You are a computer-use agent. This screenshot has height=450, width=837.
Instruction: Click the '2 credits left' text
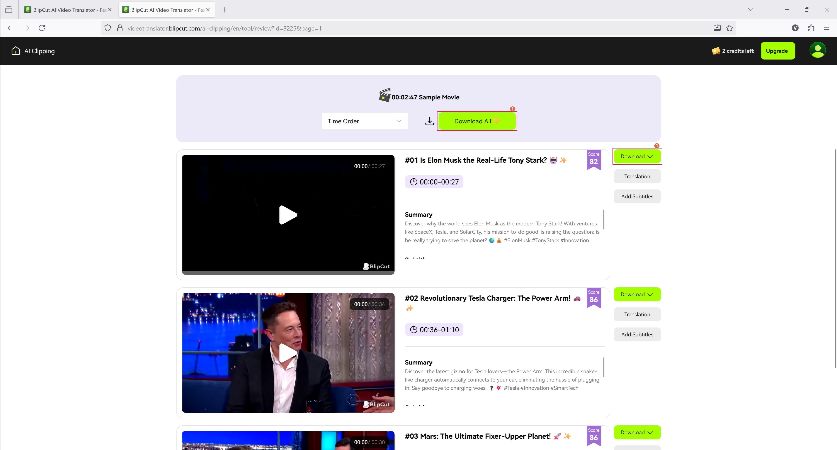(738, 51)
